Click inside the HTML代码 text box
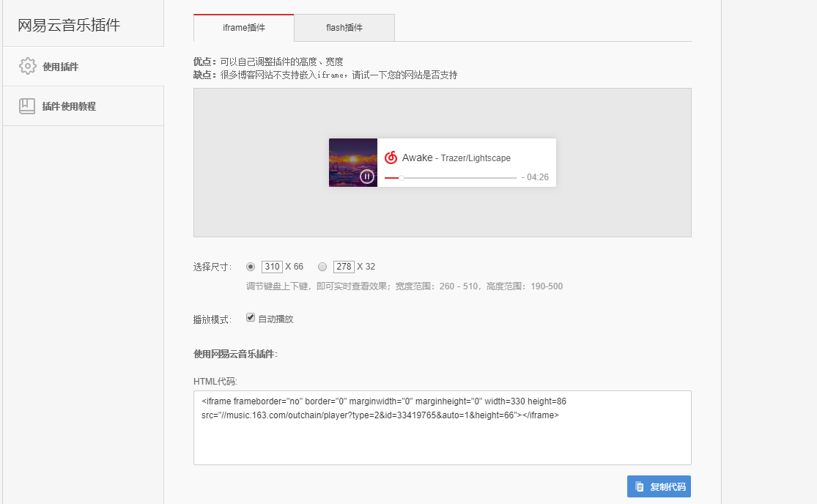This screenshot has width=817, height=504. point(442,440)
